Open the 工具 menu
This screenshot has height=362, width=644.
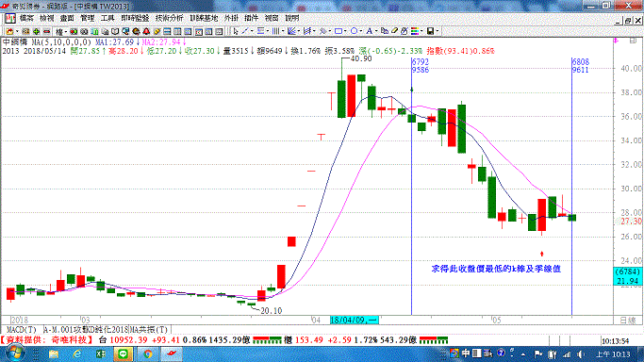click(x=107, y=19)
